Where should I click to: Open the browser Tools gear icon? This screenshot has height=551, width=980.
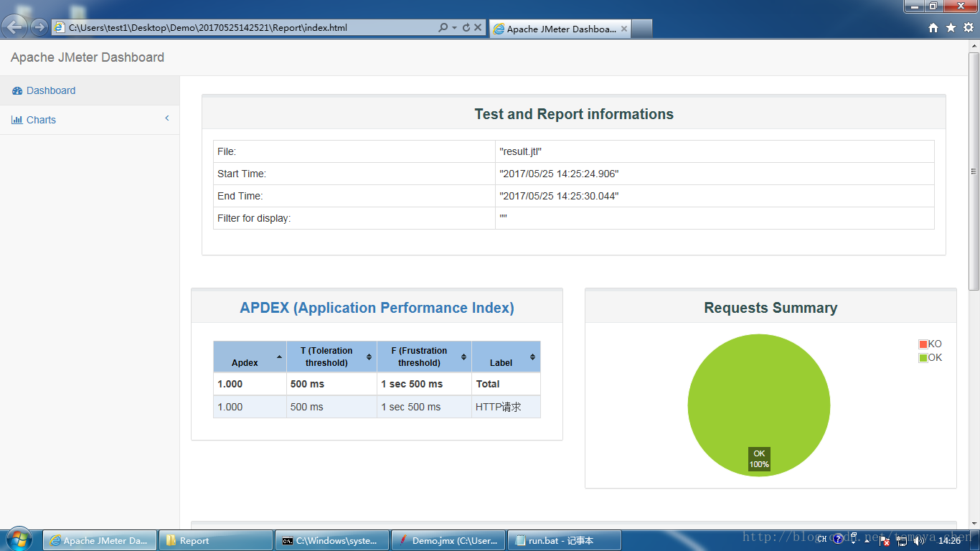point(968,28)
